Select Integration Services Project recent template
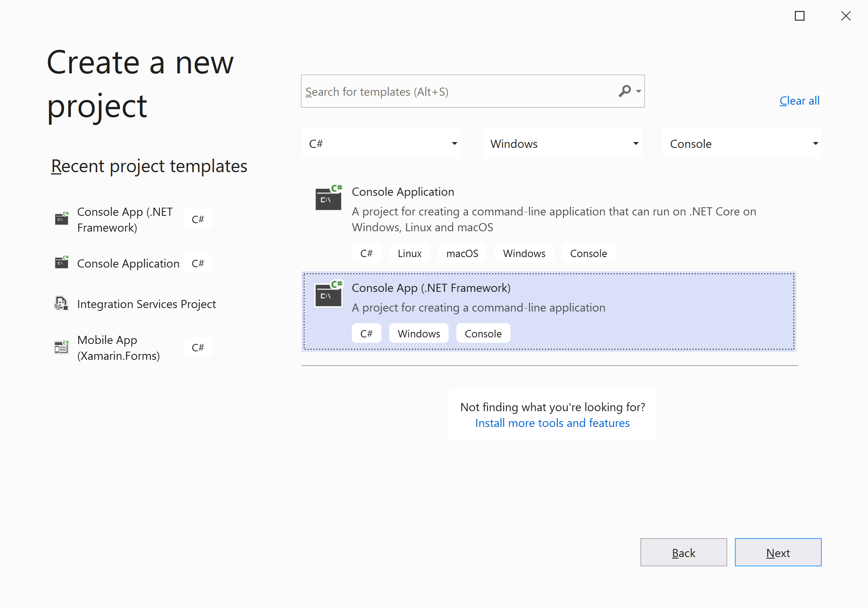This screenshot has height=608, width=868. coord(146,304)
